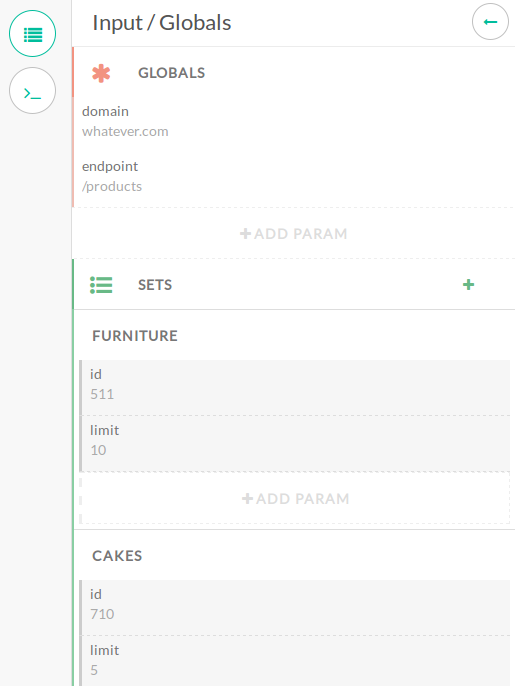Click the orange asterisk Globals icon
The image size is (515, 686).
coord(101,73)
